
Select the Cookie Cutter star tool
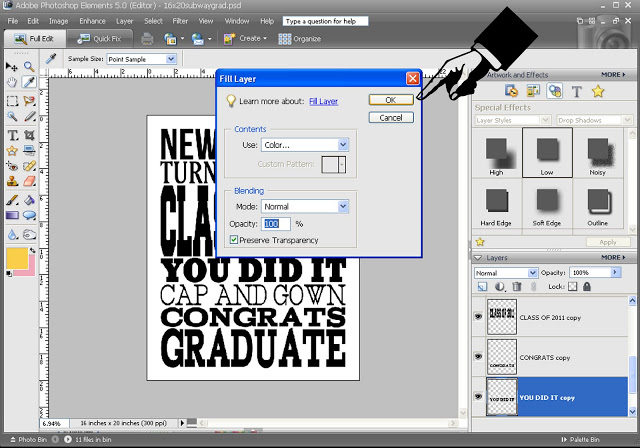click(x=12, y=151)
